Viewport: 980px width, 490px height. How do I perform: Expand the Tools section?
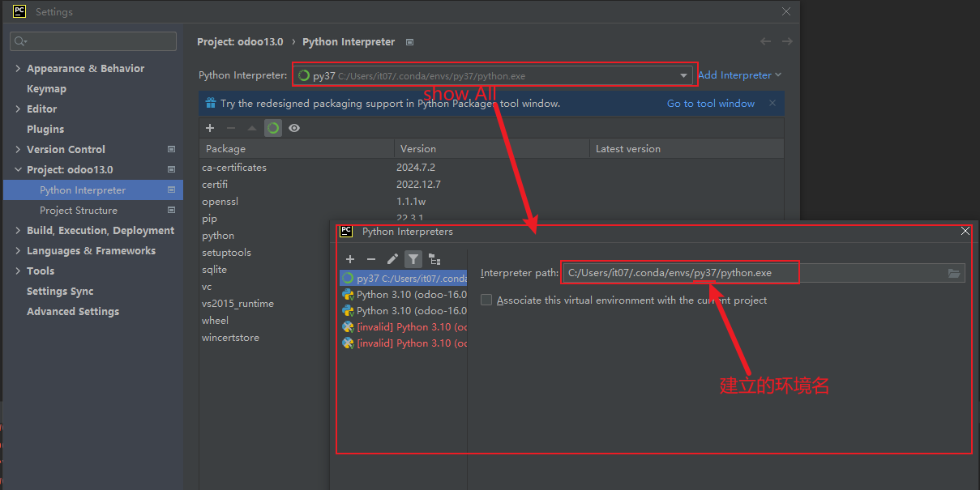click(18, 271)
